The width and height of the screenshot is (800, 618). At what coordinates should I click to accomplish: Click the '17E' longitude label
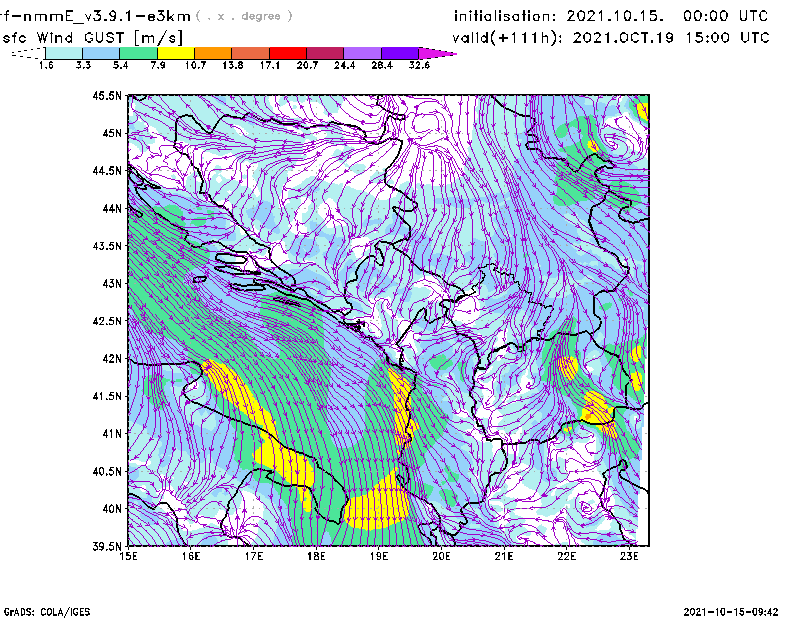(x=254, y=556)
